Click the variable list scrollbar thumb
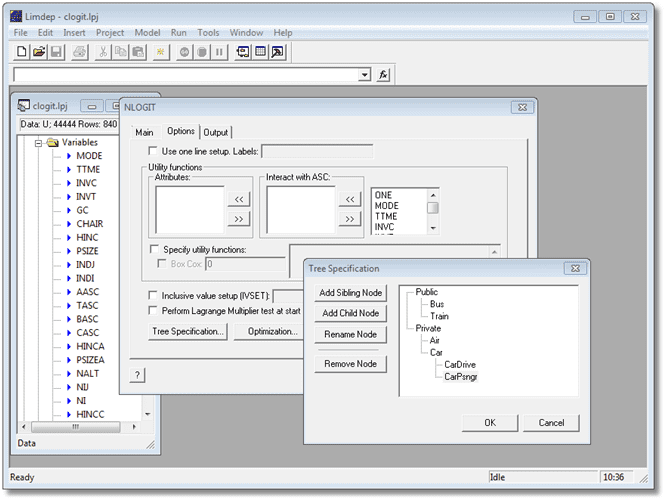 pos(433,208)
